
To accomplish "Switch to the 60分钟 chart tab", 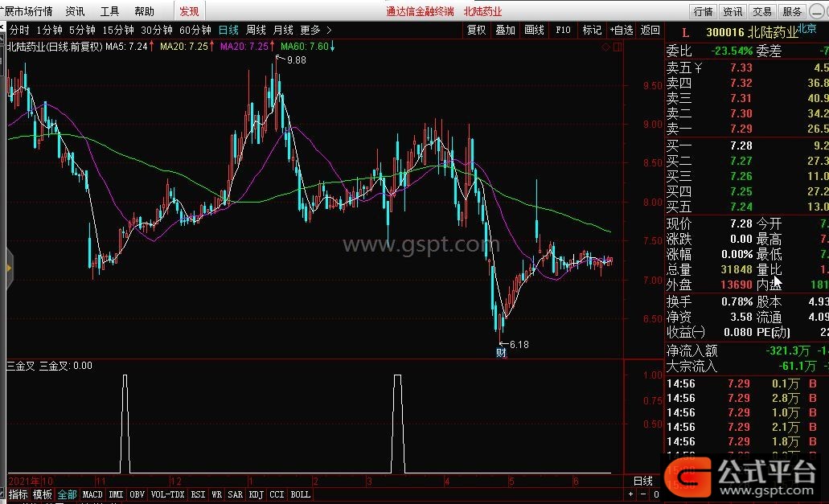I will coord(195,30).
